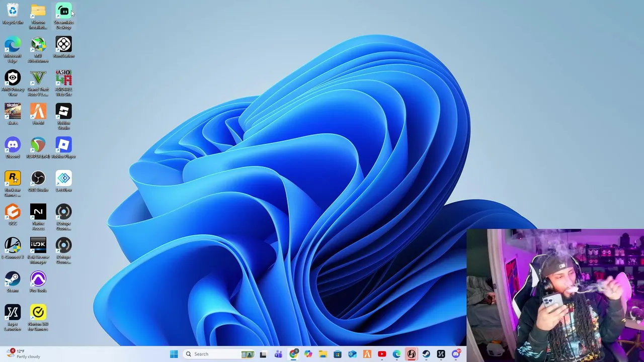The width and height of the screenshot is (644, 362).
Task: Open File Explorer from the taskbar
Action: [x=323, y=354]
